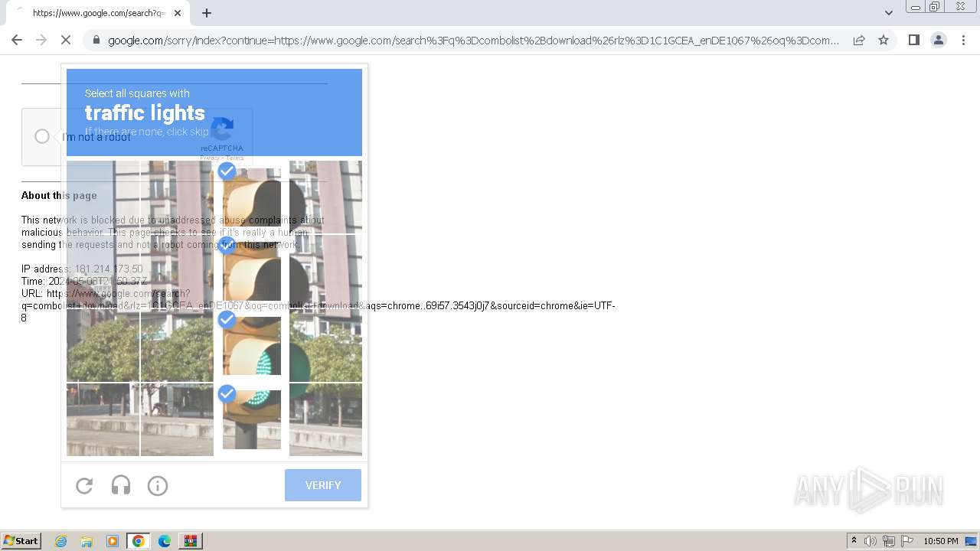Open the Windows Start menu
The image size is (980, 551).
tap(21, 540)
